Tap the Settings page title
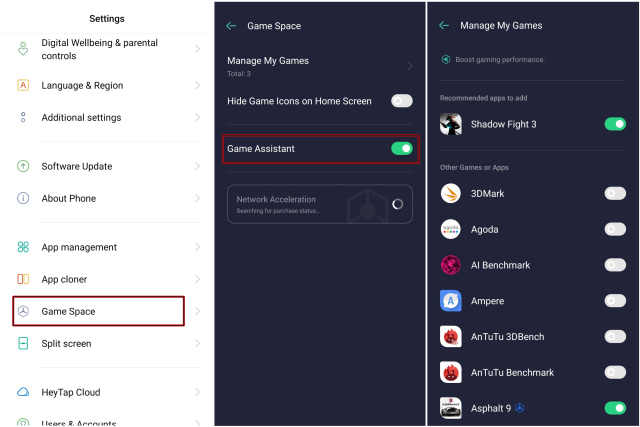Screen dimensions: 640x427 [x=107, y=18]
